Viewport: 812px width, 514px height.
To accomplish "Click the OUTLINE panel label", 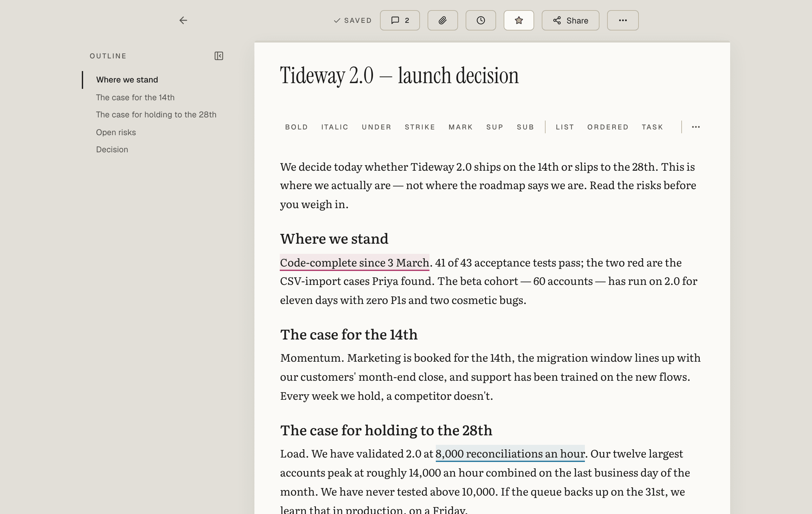I will pos(108,56).
